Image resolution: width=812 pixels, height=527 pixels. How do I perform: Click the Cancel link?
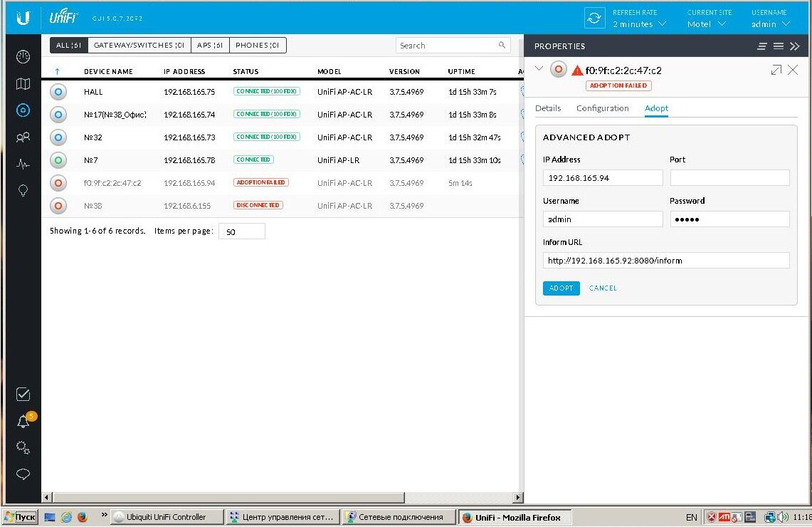tap(603, 288)
